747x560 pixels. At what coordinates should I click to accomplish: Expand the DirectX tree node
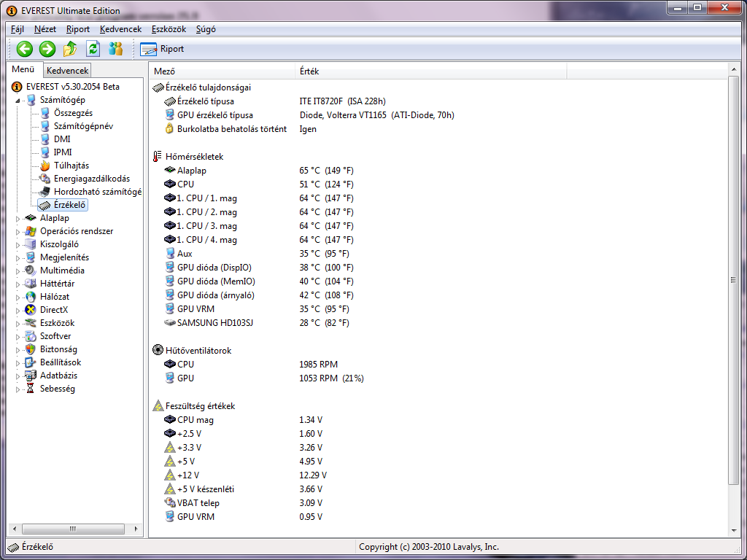click(x=18, y=311)
